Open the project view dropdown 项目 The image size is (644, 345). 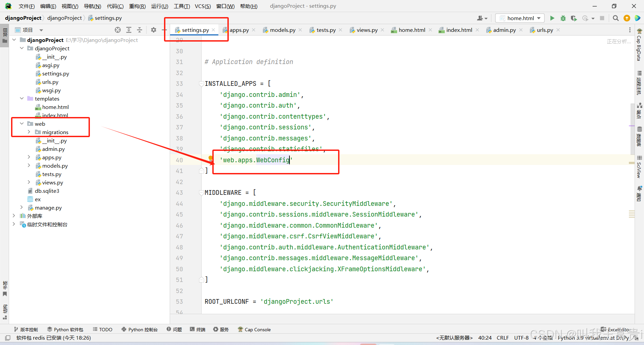(29, 30)
